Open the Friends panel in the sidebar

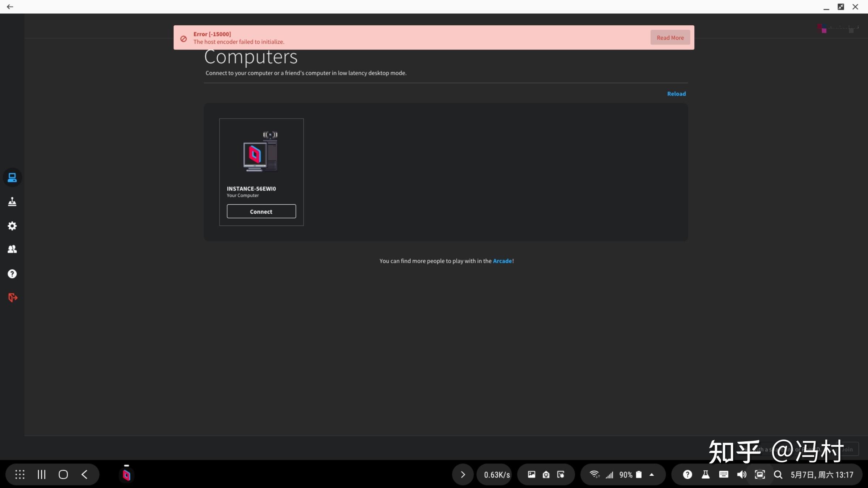[12, 249]
